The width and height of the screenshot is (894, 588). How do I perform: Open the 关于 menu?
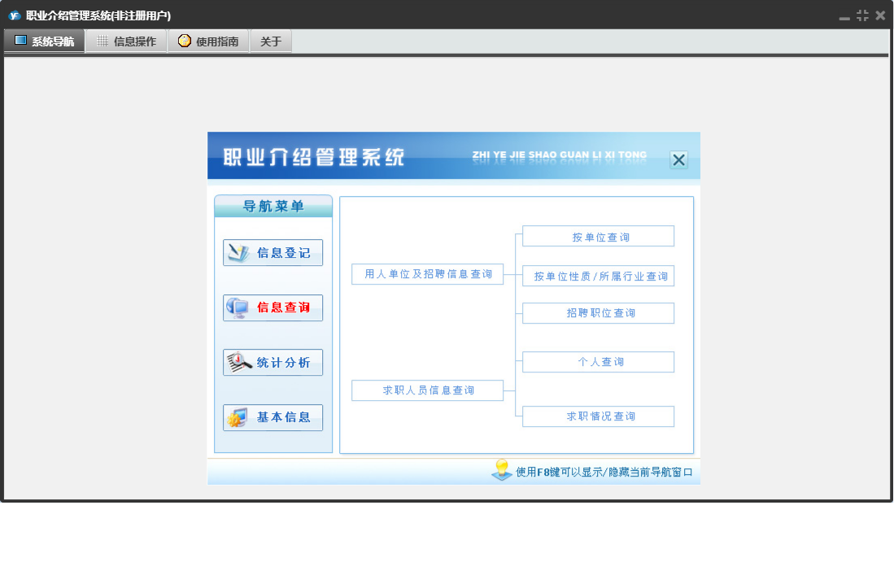tap(271, 41)
